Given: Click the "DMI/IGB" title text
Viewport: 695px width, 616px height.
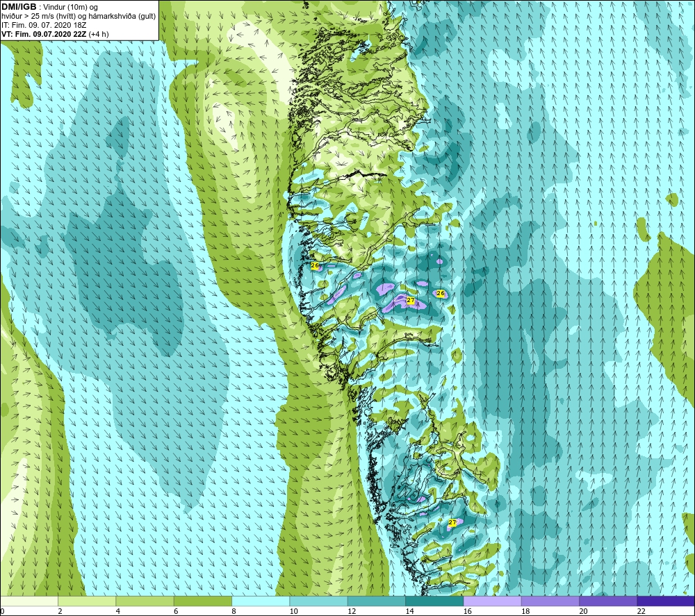Looking at the screenshot, I should pyautogui.click(x=19, y=7).
